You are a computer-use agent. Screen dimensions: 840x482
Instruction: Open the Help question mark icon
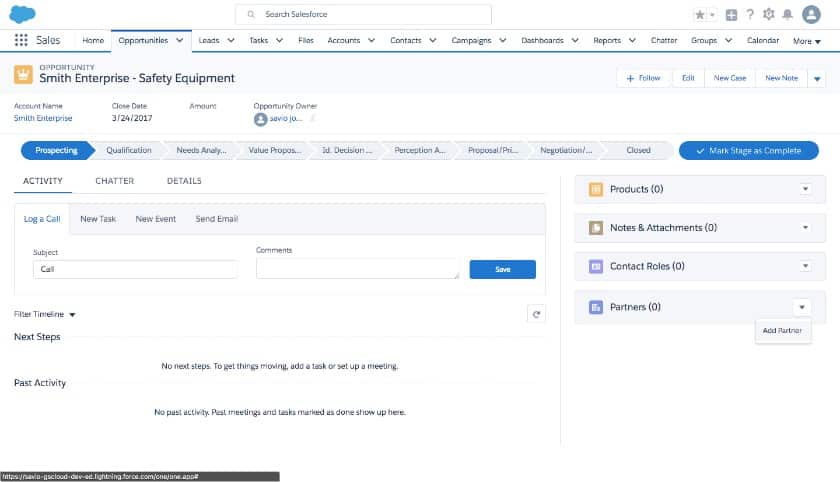coord(750,14)
